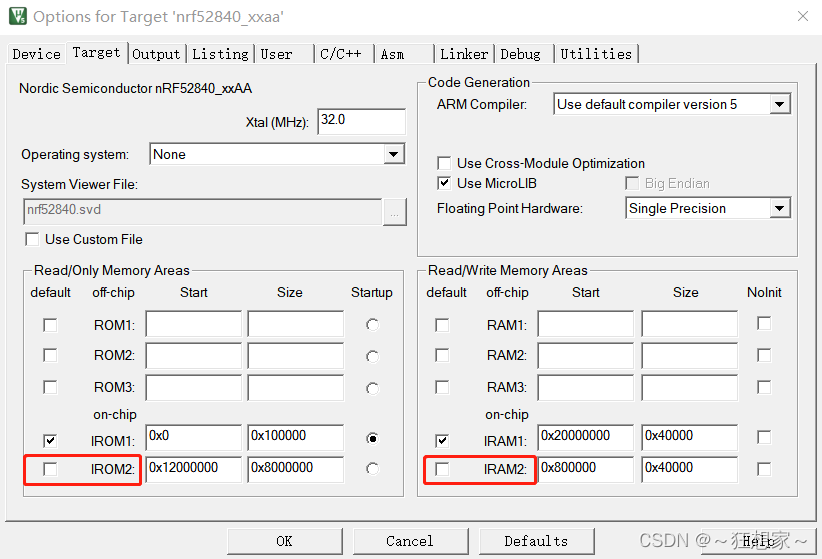Close the Options for Target dialog
The height and width of the screenshot is (559, 822).
tap(803, 16)
